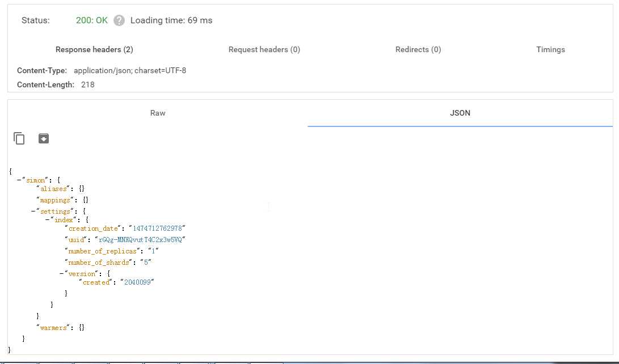Screen dimensions: 619x364
Task: Show the Timings tab
Action: coord(550,50)
